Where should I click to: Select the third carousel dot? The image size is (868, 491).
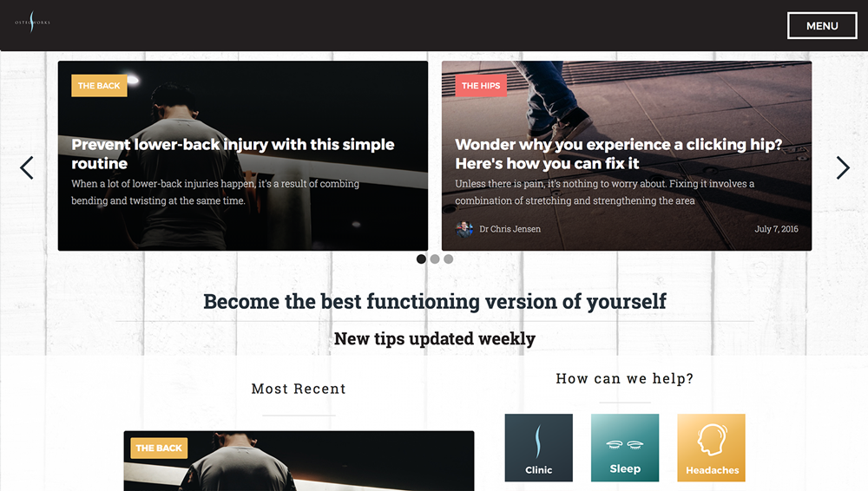449,259
